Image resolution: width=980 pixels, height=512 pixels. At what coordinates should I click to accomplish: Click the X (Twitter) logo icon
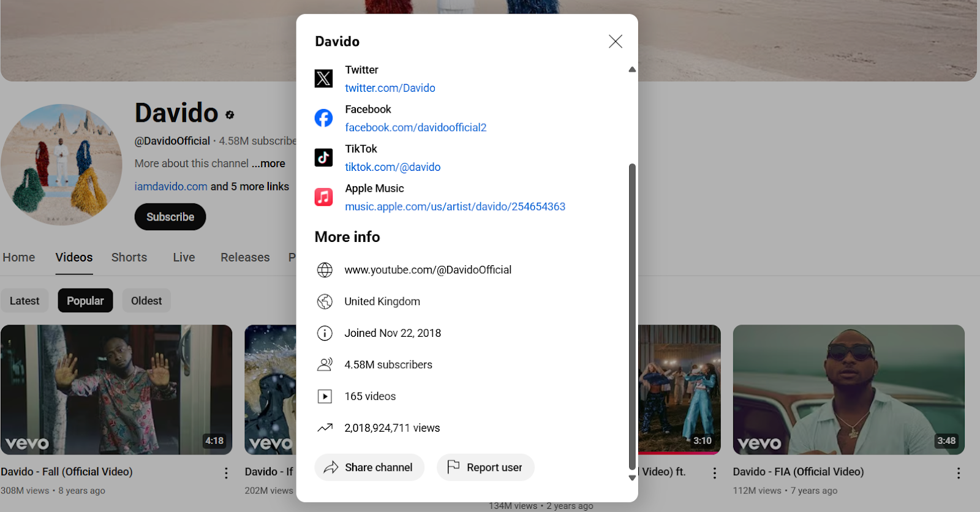[x=323, y=78]
